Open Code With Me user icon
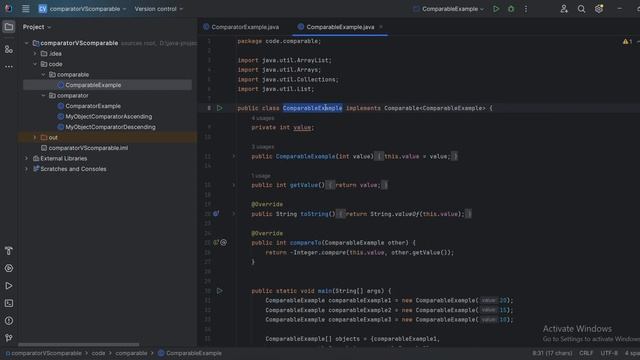This screenshot has height=360, width=640. [x=564, y=9]
